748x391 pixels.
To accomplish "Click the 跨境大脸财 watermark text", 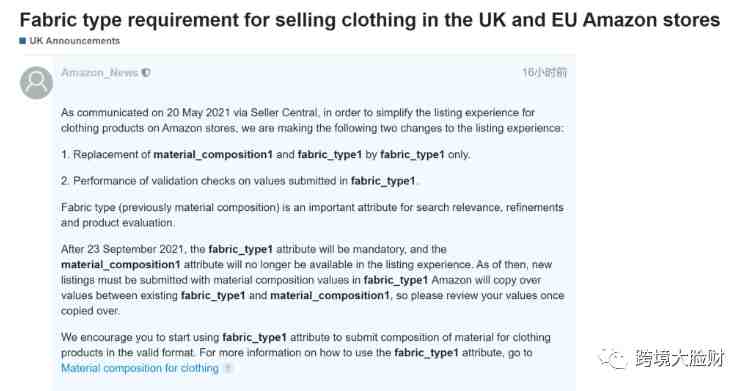I will pos(679,358).
